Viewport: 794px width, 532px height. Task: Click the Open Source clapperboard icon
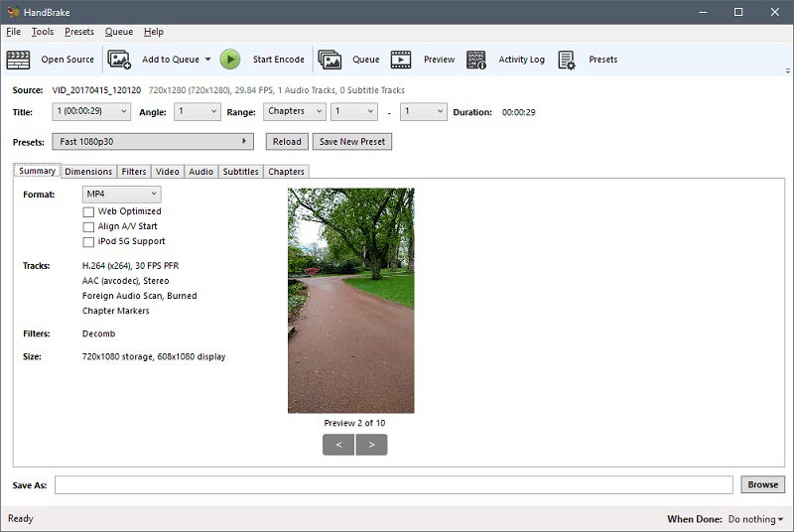(x=19, y=60)
